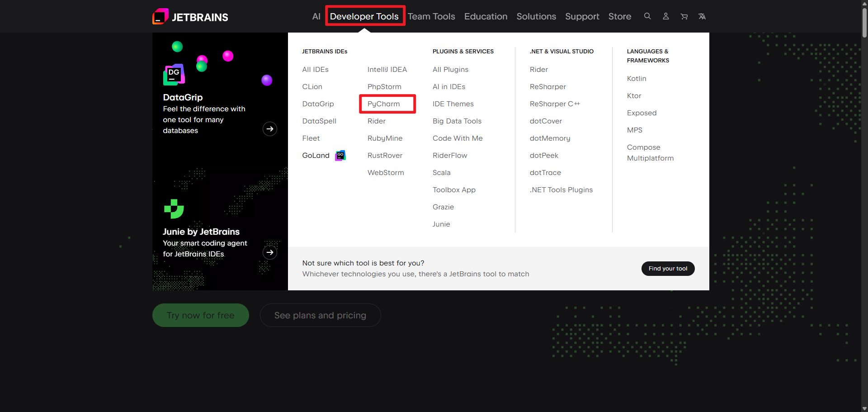Click the DataGrip promo heading
The width and height of the screenshot is (868, 412).
[x=183, y=97]
